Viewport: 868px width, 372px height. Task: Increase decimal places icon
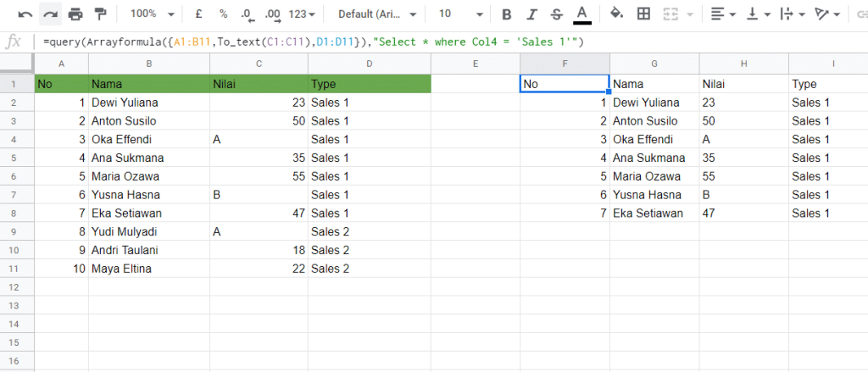273,15
